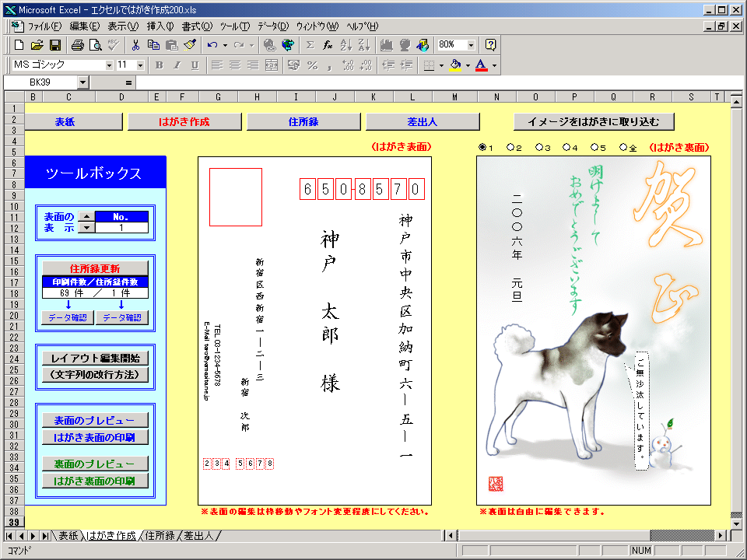Viewport: 747px width, 560px height.
Task: Select radio button 3 for back design
Action: click(x=538, y=147)
